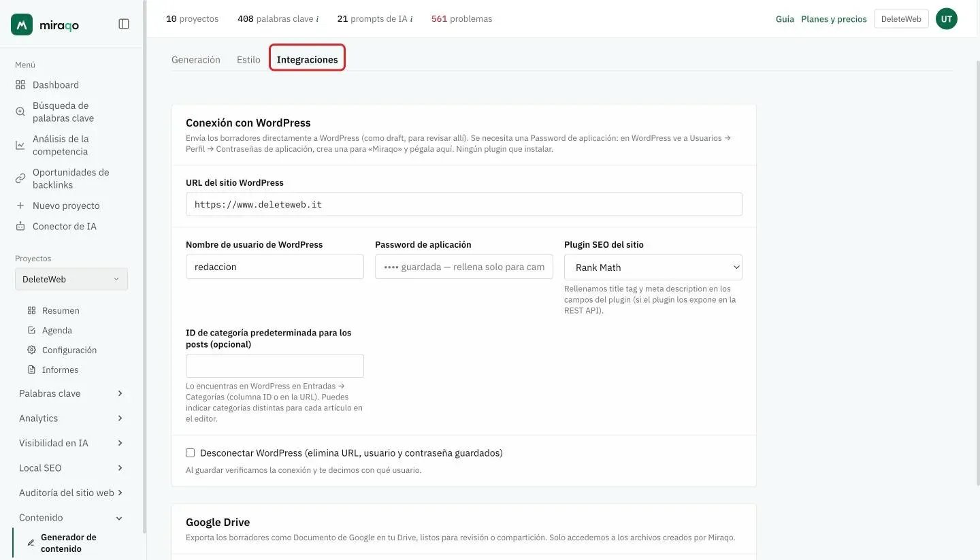Open the UT user avatar menu

pos(947,19)
